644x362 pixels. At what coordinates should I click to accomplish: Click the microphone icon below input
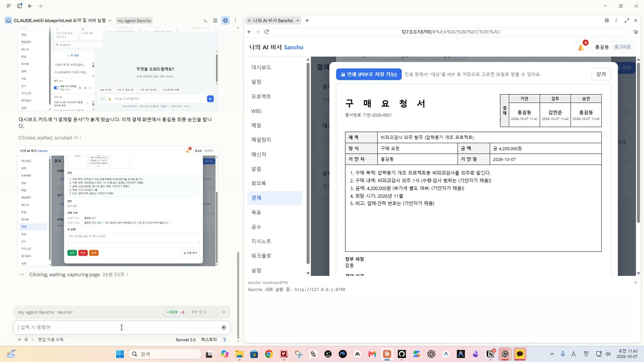26,339
